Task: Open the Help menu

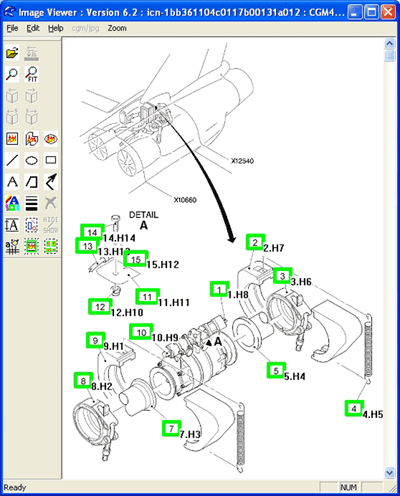Action: (x=55, y=28)
